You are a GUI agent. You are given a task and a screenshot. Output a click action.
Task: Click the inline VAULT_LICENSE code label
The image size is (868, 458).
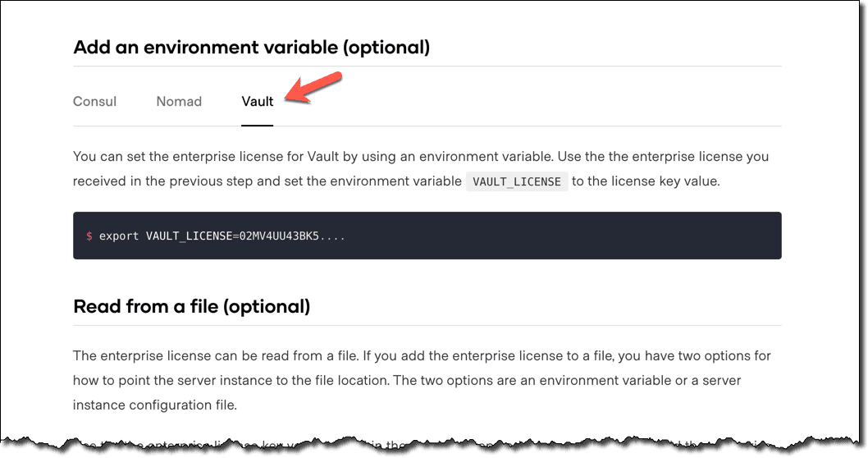[517, 181]
